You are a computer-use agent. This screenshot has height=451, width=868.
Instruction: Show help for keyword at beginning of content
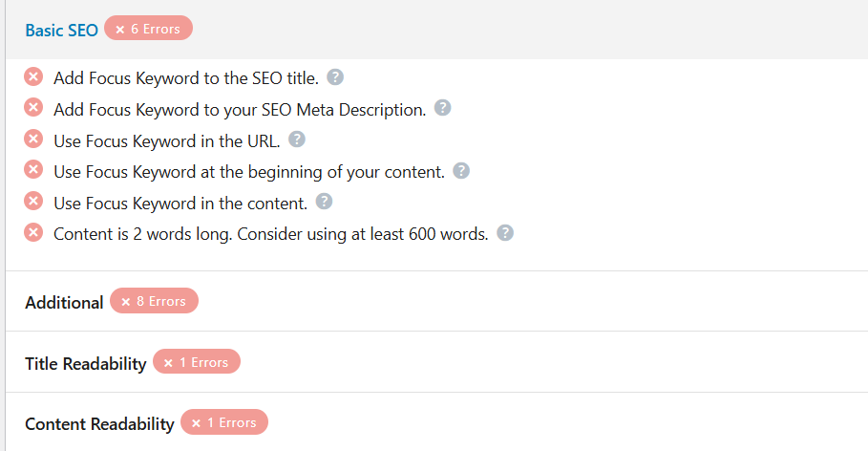pyautogui.click(x=461, y=171)
